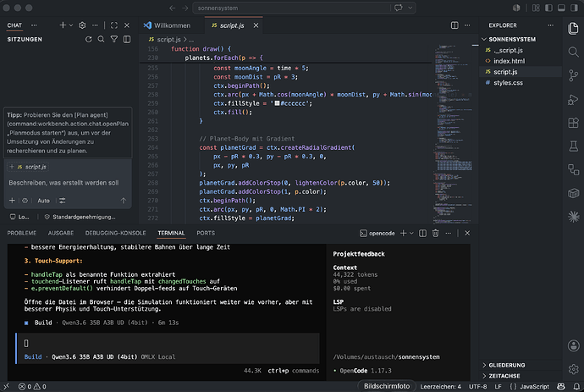
Task: Open the errors and warnings counter
Action: click(32, 386)
